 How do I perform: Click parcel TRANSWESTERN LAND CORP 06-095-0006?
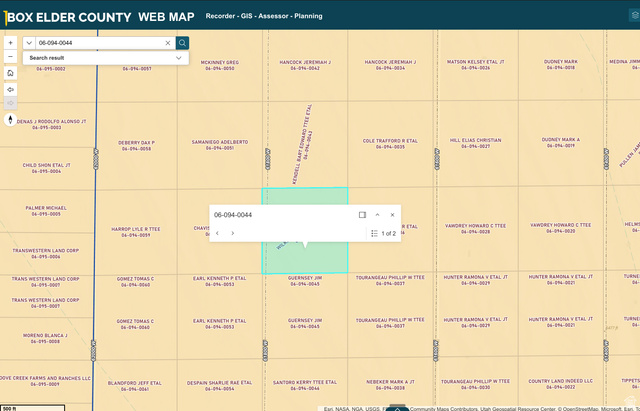click(x=45, y=253)
